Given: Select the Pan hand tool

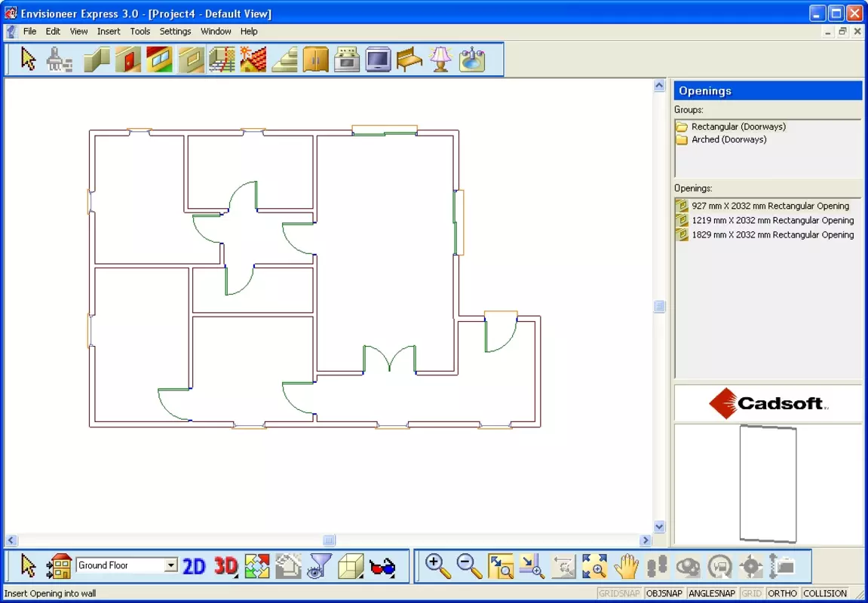Looking at the screenshot, I should [x=627, y=566].
